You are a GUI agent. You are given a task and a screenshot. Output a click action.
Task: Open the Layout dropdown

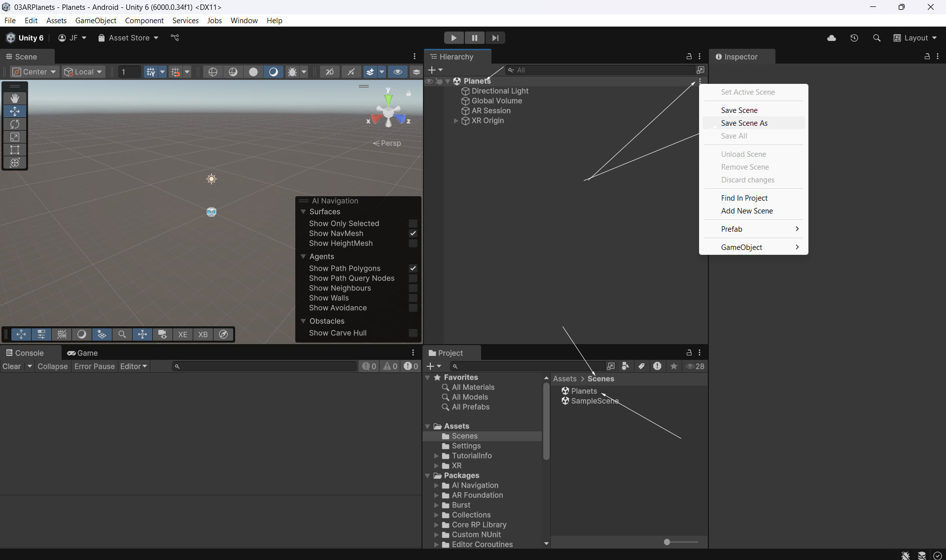[x=915, y=38]
